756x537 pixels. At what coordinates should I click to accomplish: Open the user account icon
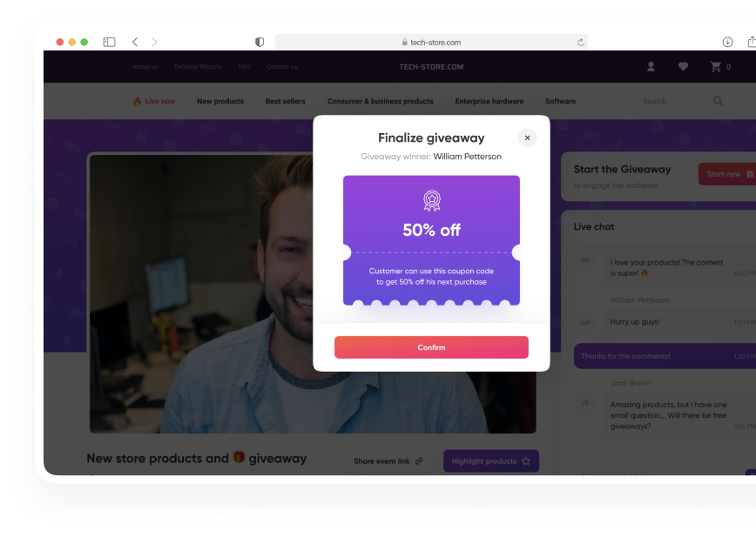(651, 67)
